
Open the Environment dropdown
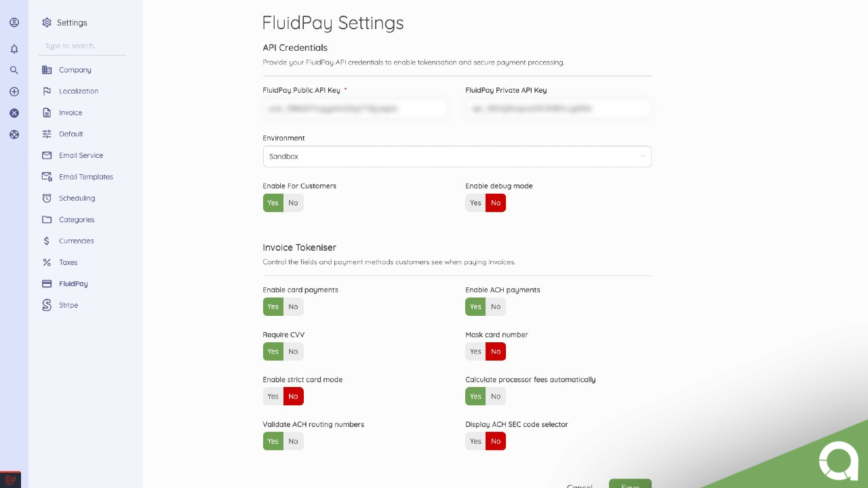[x=457, y=157]
